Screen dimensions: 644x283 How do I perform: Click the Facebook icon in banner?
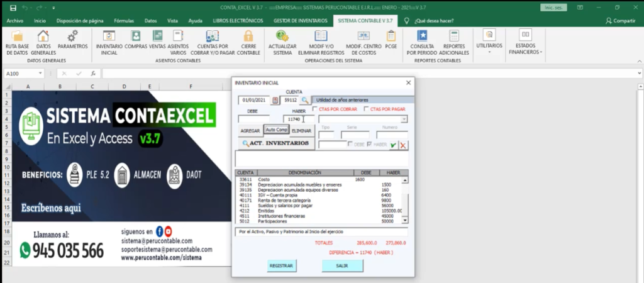[x=160, y=231]
